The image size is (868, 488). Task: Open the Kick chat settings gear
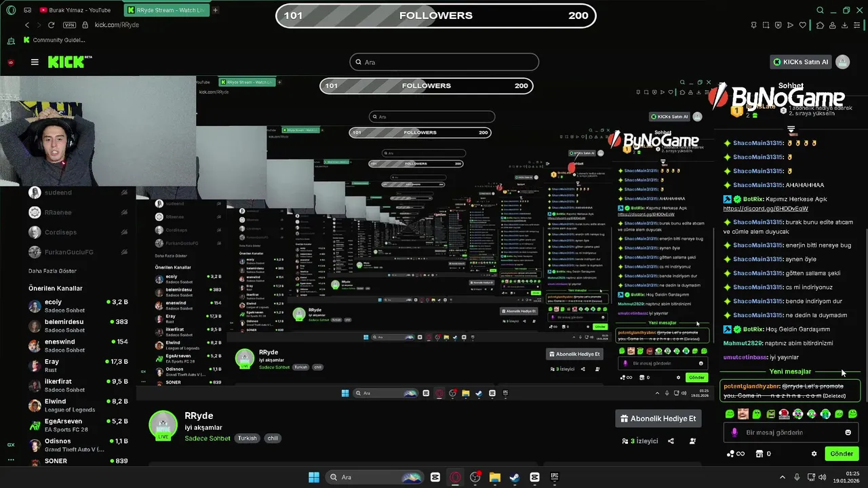click(x=814, y=453)
